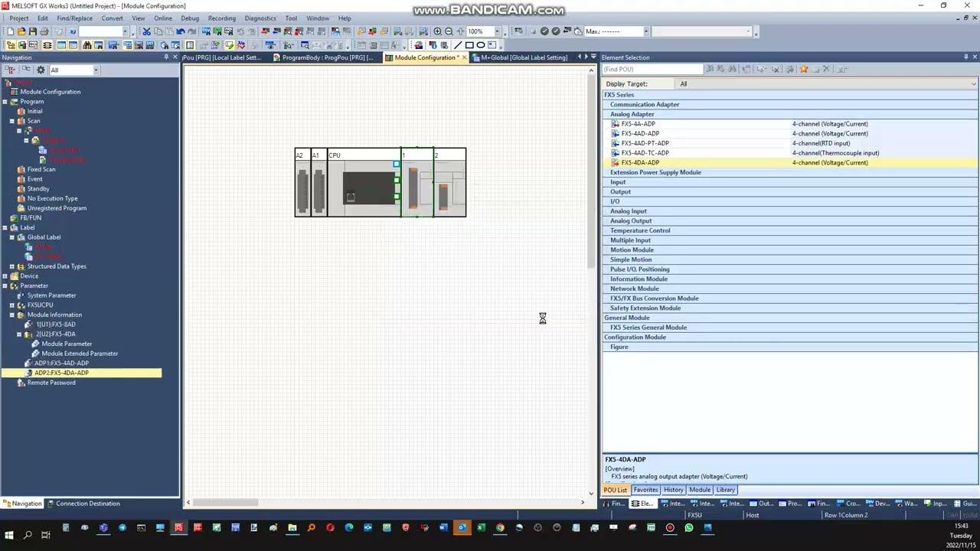The height and width of the screenshot is (551, 980).
Task: Click the New project icon
Action: coord(10,31)
